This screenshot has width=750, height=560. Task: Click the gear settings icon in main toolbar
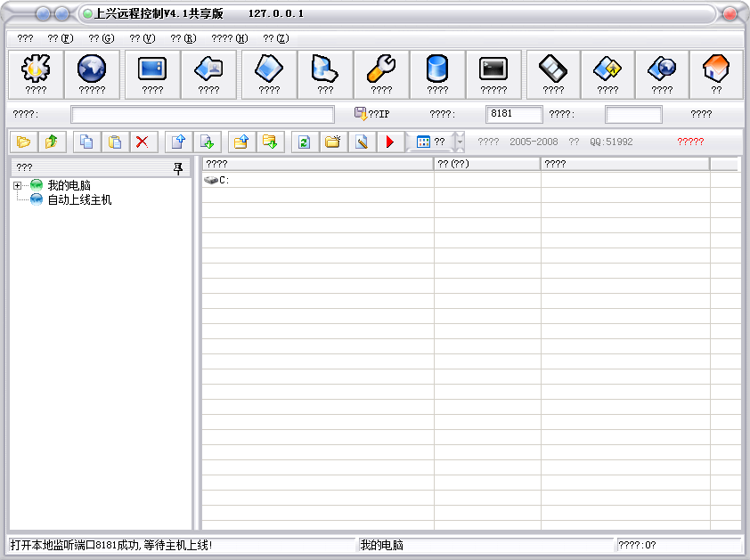point(36,73)
